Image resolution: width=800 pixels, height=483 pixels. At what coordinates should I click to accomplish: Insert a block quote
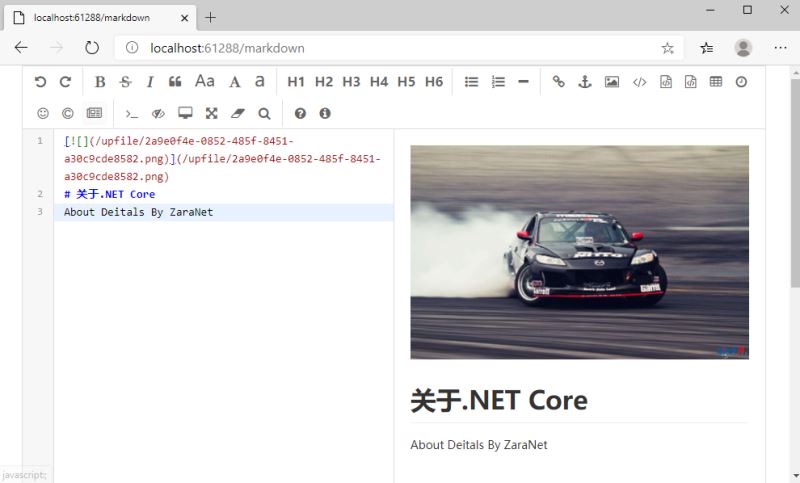pyautogui.click(x=175, y=82)
